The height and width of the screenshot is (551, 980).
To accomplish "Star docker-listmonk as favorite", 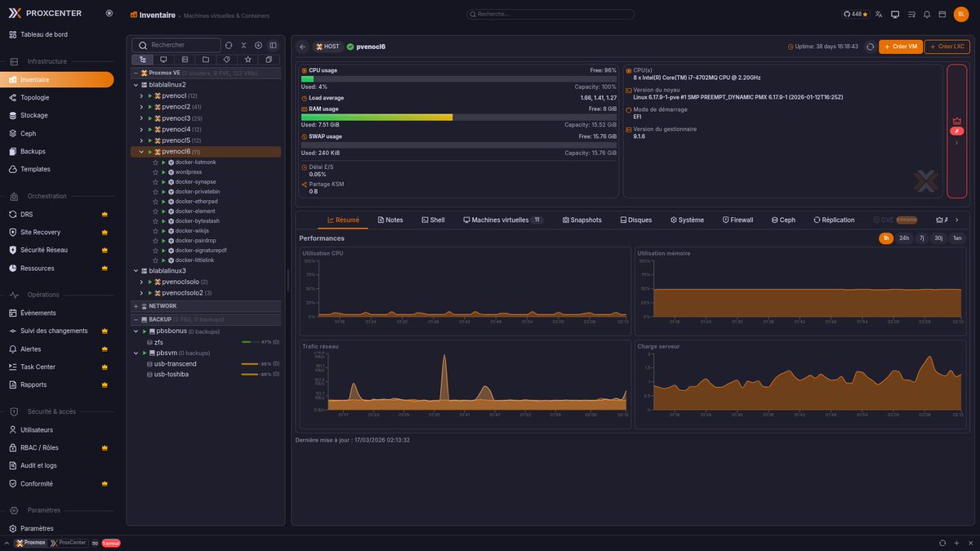I will point(155,162).
